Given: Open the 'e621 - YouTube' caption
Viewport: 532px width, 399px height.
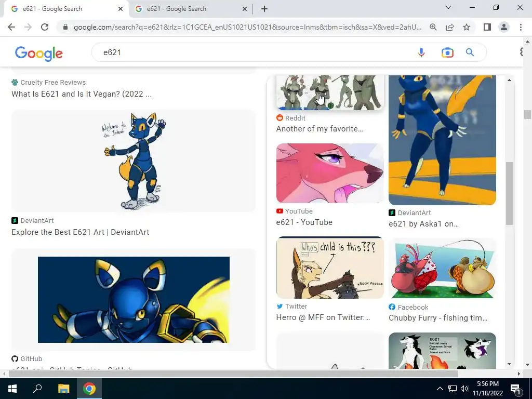Looking at the screenshot, I should [x=304, y=222].
